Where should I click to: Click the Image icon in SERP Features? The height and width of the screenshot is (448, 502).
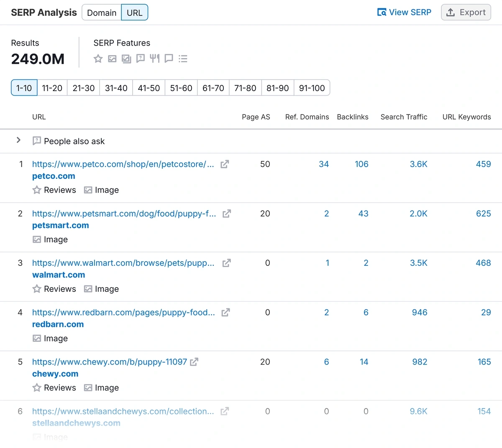[x=112, y=59]
